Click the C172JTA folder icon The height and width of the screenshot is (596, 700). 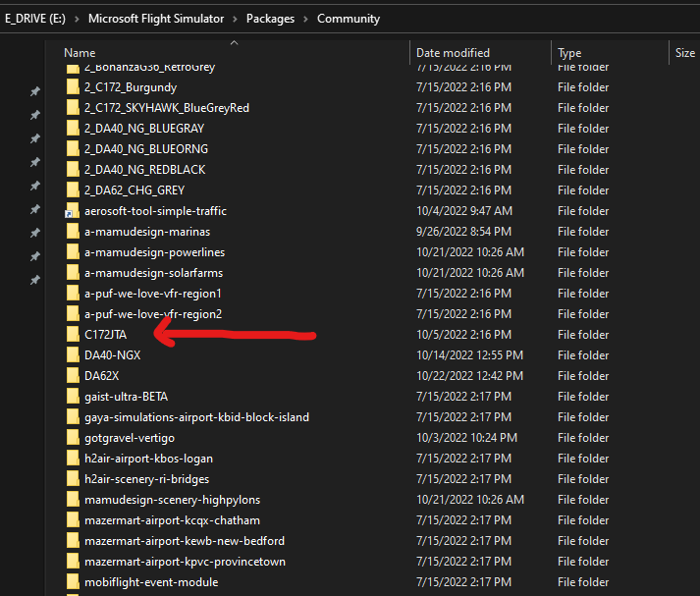pyautogui.click(x=73, y=335)
